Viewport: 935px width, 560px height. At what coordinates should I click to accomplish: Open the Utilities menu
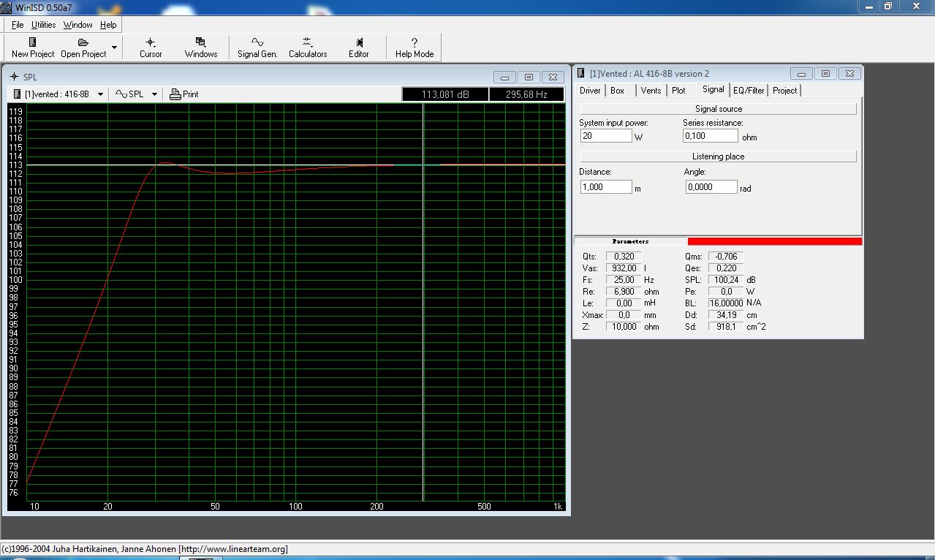pyautogui.click(x=44, y=25)
